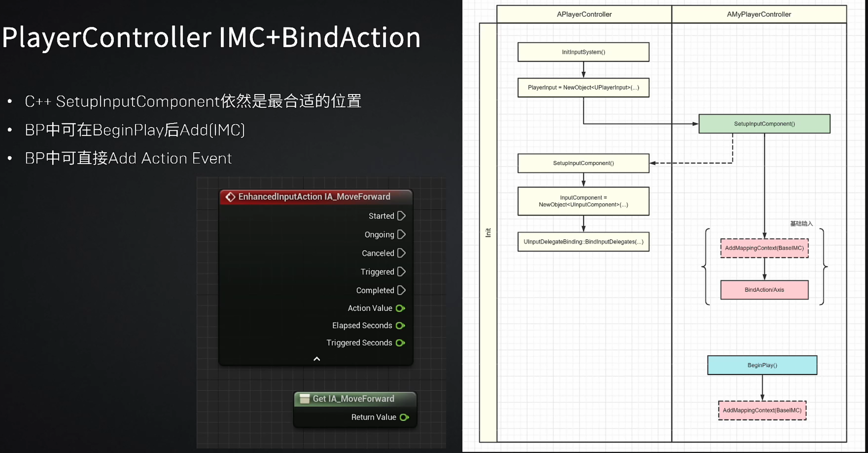Select the InputComponent = NewObject box
868x453 pixels.
pos(583,201)
